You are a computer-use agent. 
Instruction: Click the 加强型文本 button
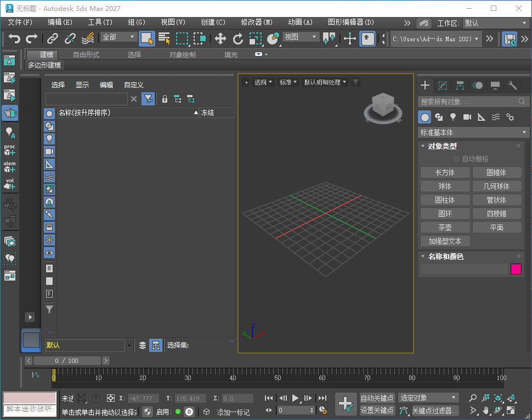445,241
